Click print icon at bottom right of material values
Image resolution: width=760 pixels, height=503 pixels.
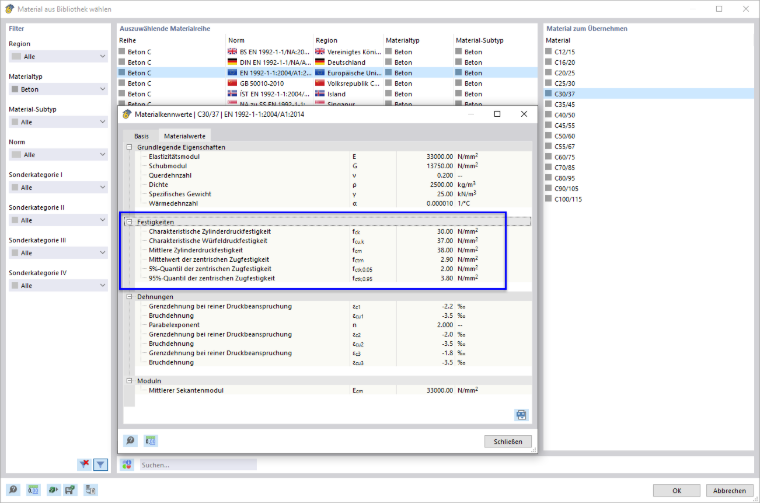(x=521, y=415)
